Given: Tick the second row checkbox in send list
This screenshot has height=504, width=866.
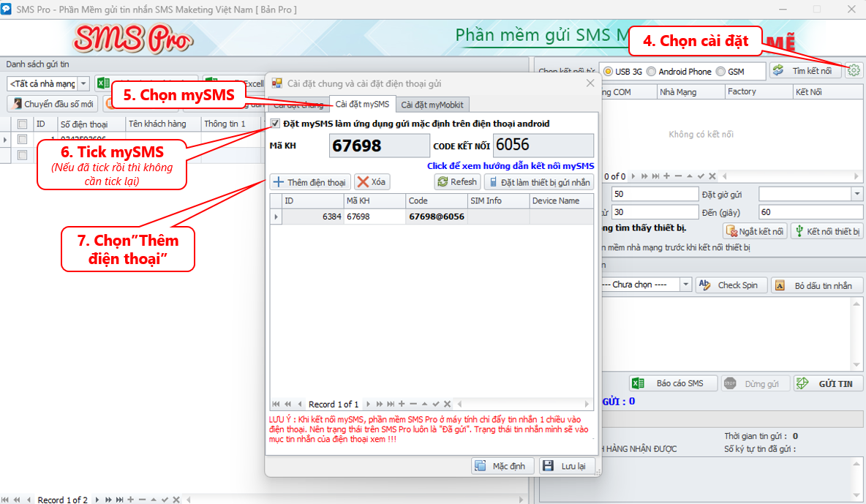Looking at the screenshot, I should tap(22, 155).
